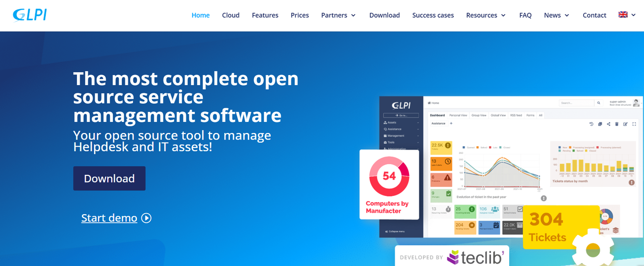Click info icon under Tickets status by month
This screenshot has height=266, width=644.
pyautogui.click(x=631, y=182)
